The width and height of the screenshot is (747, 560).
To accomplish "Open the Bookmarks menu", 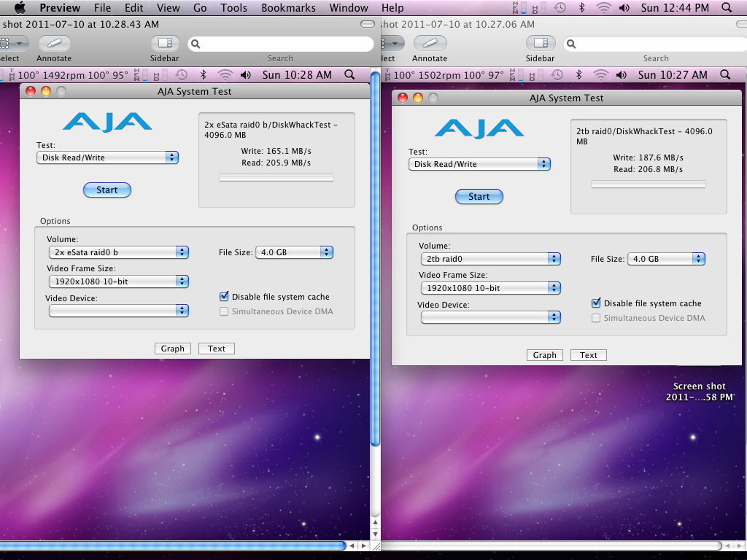I will 289,7.
